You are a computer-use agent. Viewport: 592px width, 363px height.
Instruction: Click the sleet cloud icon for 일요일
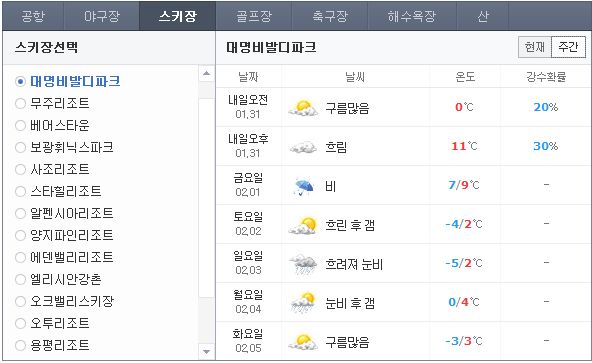[303, 264]
